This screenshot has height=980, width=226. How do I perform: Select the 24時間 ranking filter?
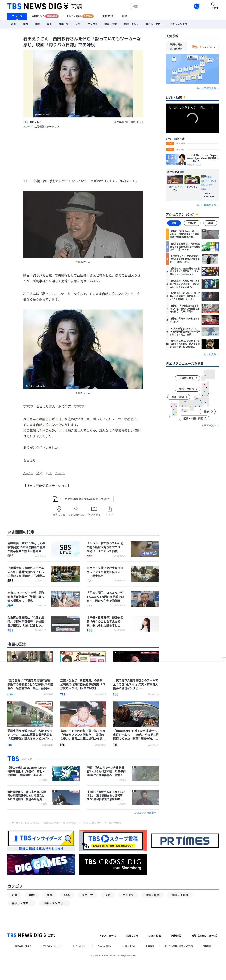click(192, 223)
